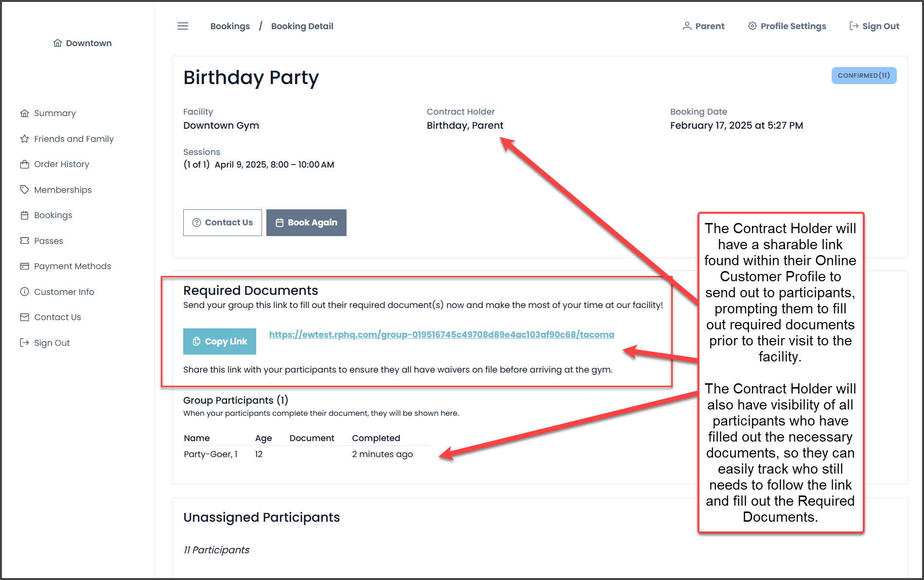Go to Memberships tag icon
924x580 pixels.
point(25,189)
